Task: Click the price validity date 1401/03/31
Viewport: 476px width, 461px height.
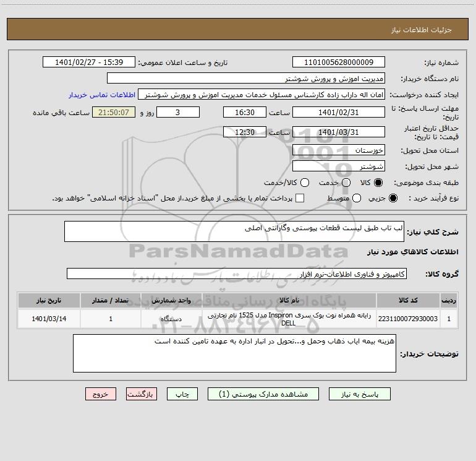Action: (x=339, y=132)
